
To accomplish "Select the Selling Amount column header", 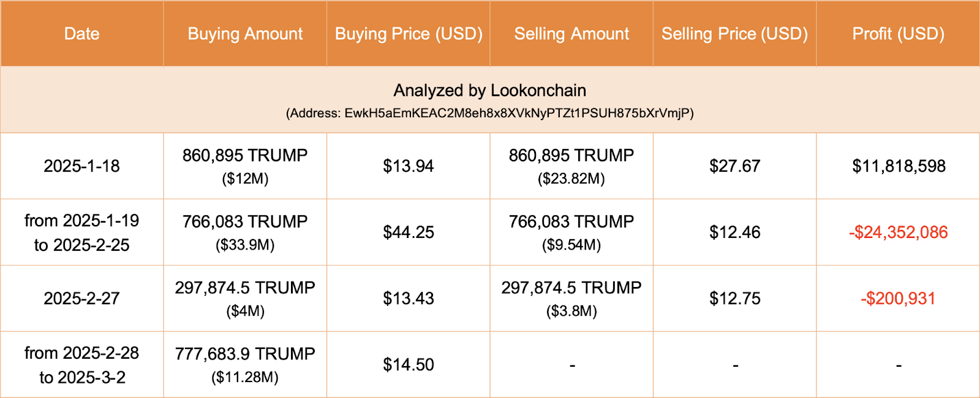I will [x=571, y=34].
